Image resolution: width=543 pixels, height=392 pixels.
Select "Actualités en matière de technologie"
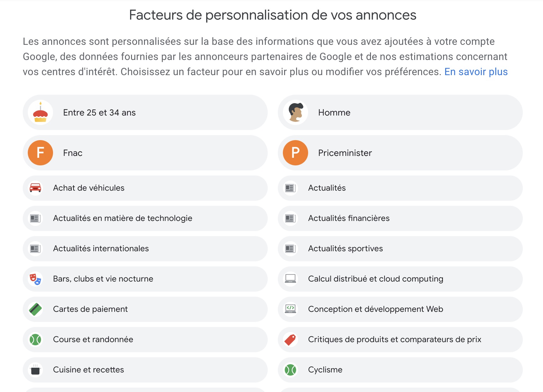(122, 218)
